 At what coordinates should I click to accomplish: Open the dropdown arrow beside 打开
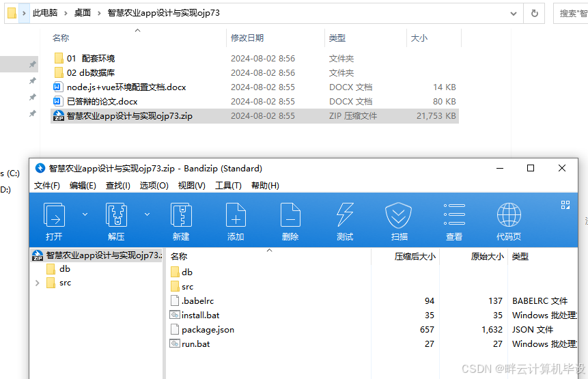click(x=85, y=214)
